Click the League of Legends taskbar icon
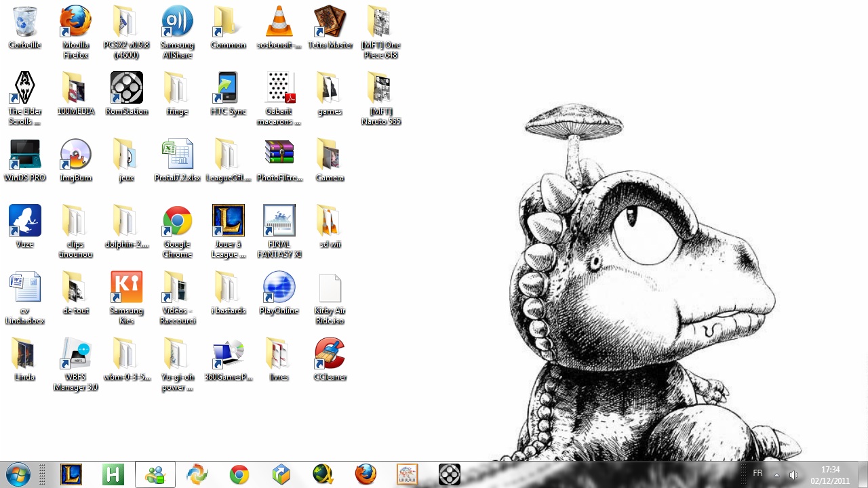 [71, 474]
